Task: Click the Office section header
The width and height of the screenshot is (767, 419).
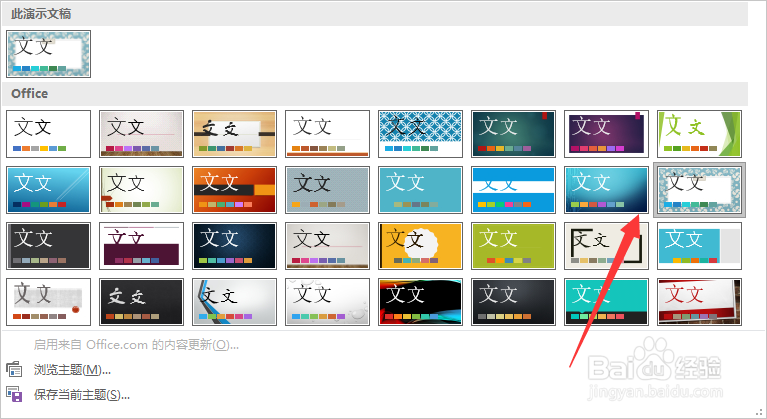Action: coord(375,93)
